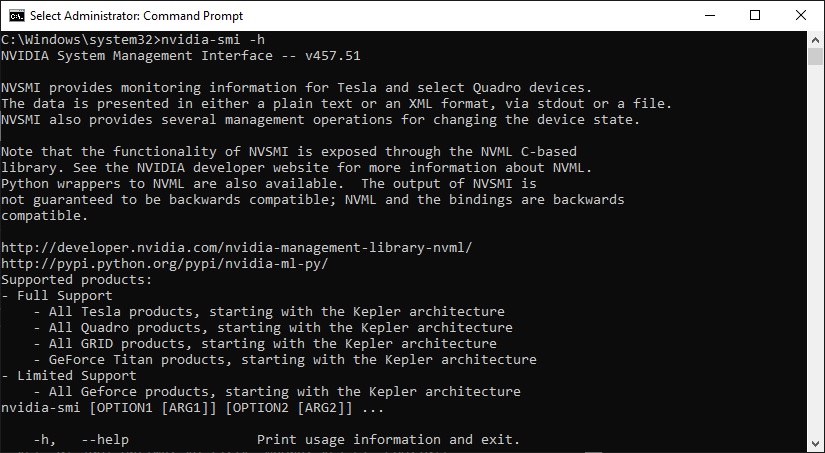Click the 'All GRID products' line
The image size is (825, 453).
click(x=265, y=344)
